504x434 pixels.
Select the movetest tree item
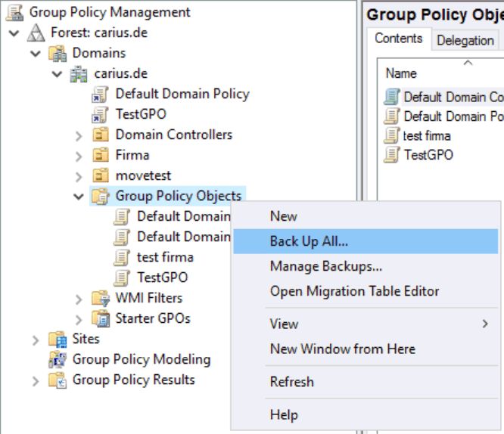143,176
